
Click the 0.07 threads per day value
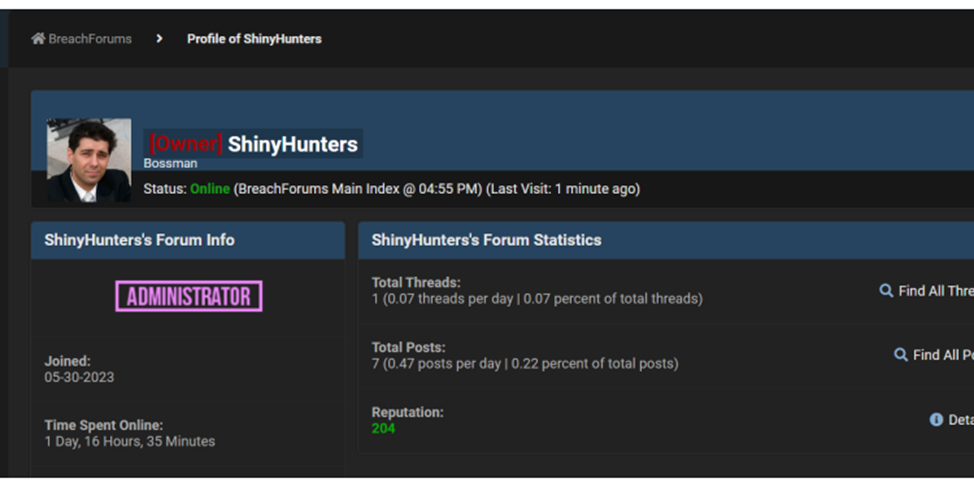click(x=448, y=299)
